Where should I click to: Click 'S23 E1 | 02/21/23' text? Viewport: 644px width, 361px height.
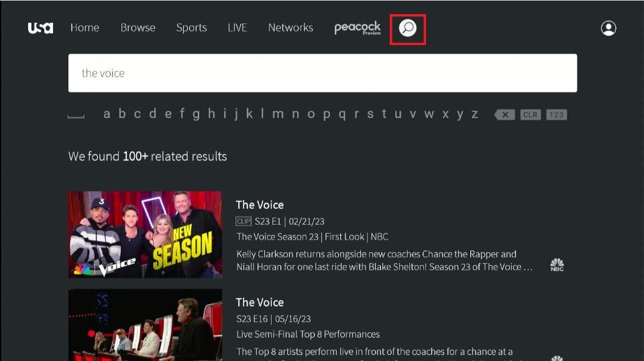[x=290, y=221]
